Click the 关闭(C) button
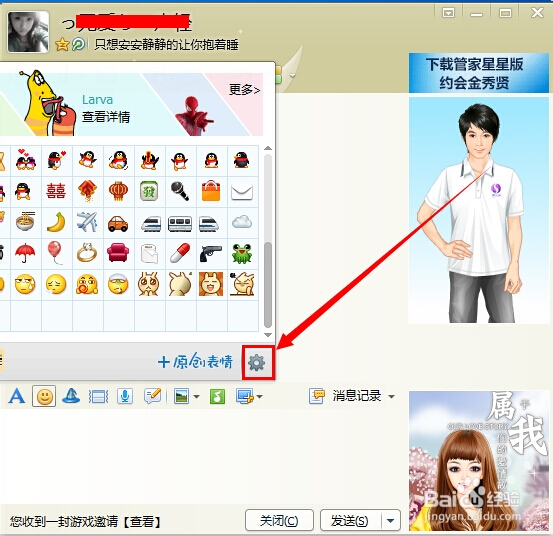 (279, 520)
